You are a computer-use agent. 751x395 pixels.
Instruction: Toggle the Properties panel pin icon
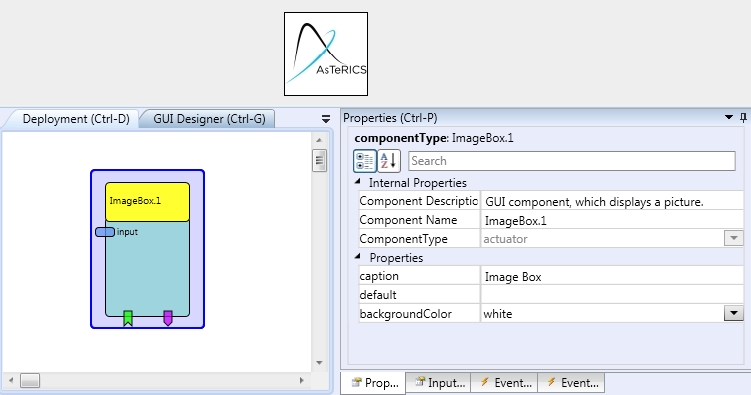tap(743, 117)
